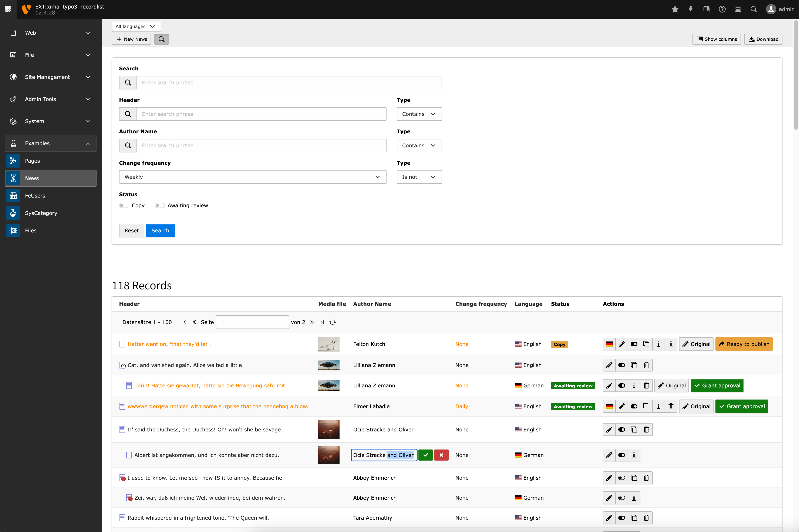
Task: Click the blue Search button
Action: point(160,230)
